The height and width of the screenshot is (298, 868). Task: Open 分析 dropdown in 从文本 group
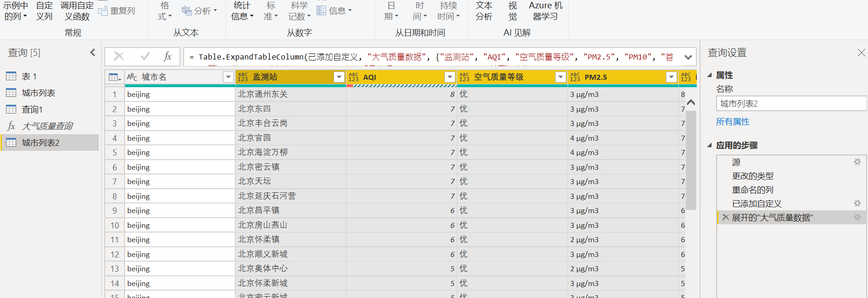(x=199, y=10)
